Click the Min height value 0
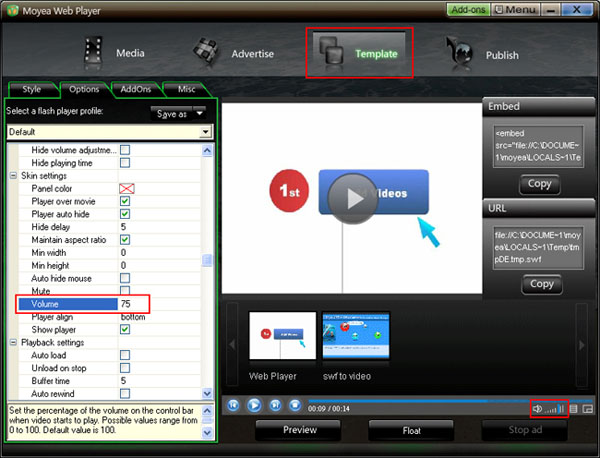 [x=159, y=265]
